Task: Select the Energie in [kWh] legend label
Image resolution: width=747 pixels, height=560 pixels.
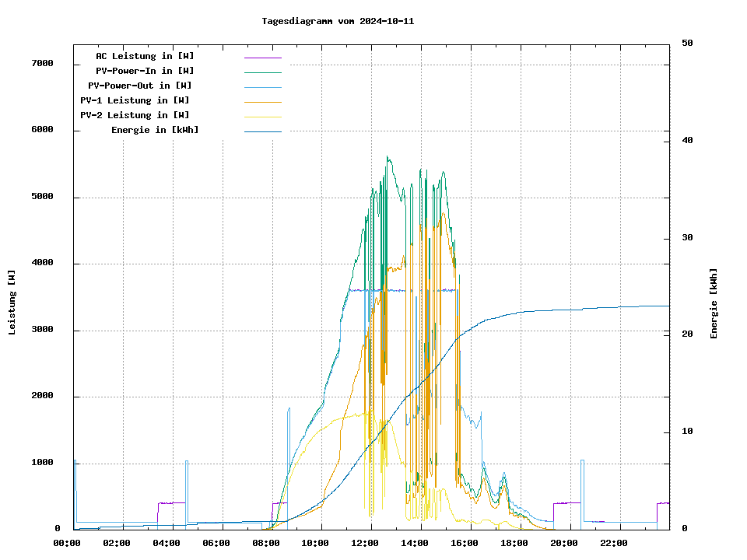Action: 155,130
